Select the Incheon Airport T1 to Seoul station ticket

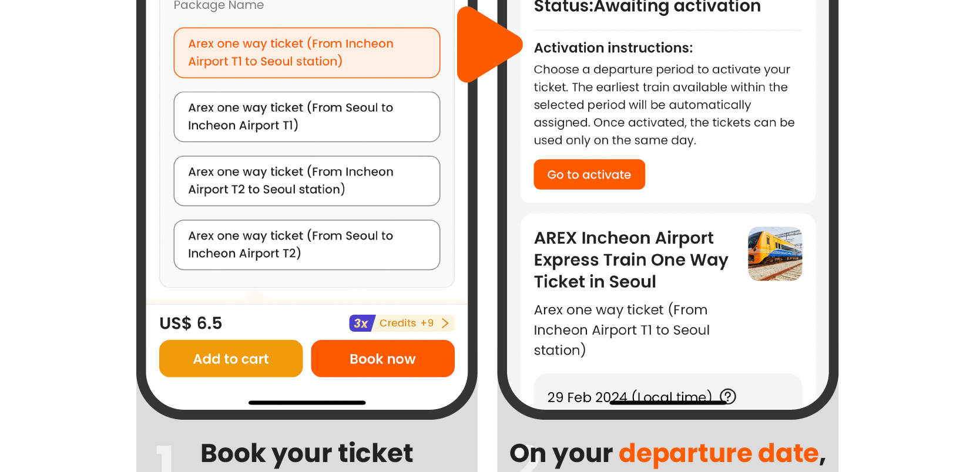306,52
